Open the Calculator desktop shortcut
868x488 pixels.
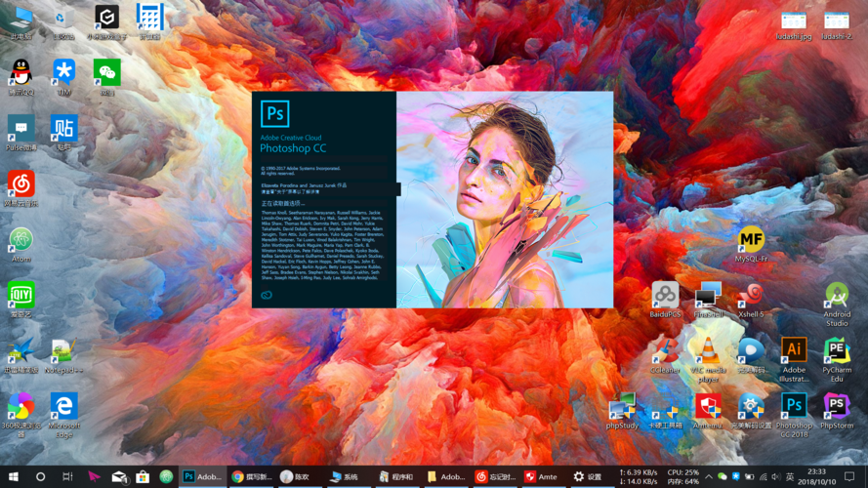[150, 22]
